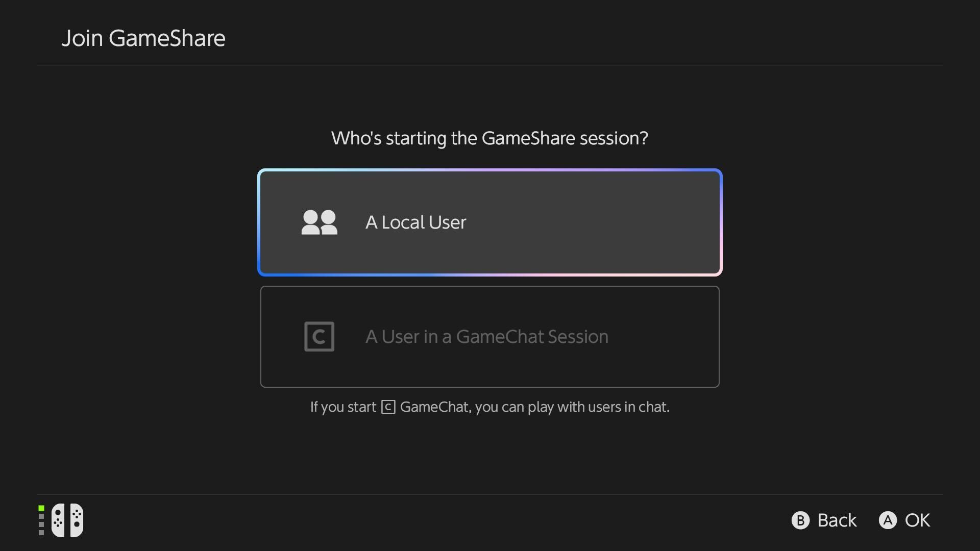Choose A User in a GameChat Session
Screen dimensions: 980x551
pyautogui.click(x=489, y=337)
